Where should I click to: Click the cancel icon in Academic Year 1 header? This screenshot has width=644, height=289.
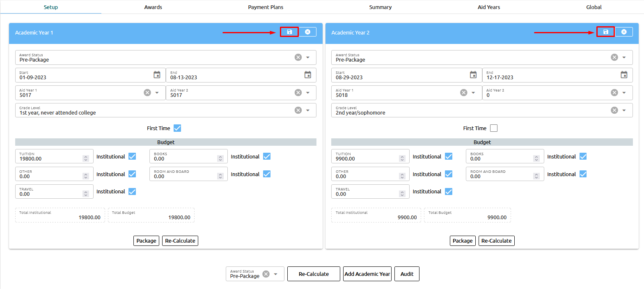click(x=307, y=32)
